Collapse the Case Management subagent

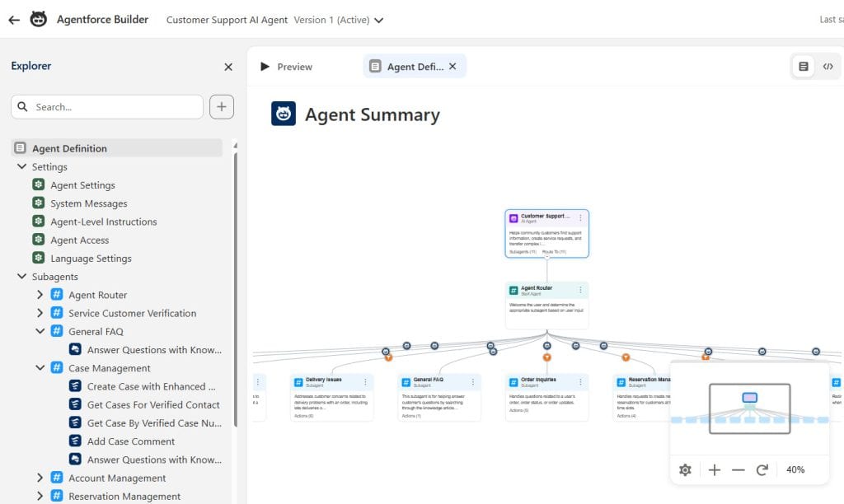click(x=40, y=368)
